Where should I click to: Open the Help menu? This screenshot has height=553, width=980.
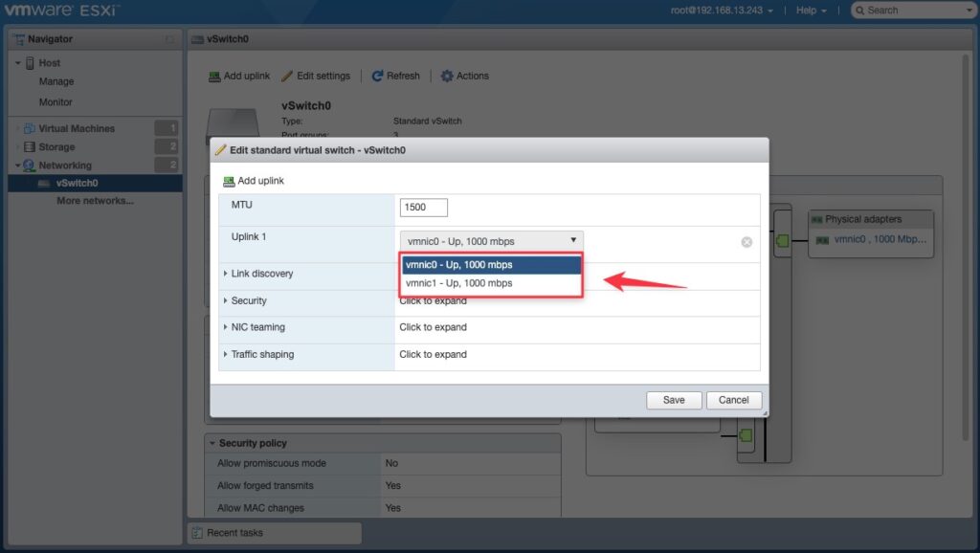(x=811, y=11)
